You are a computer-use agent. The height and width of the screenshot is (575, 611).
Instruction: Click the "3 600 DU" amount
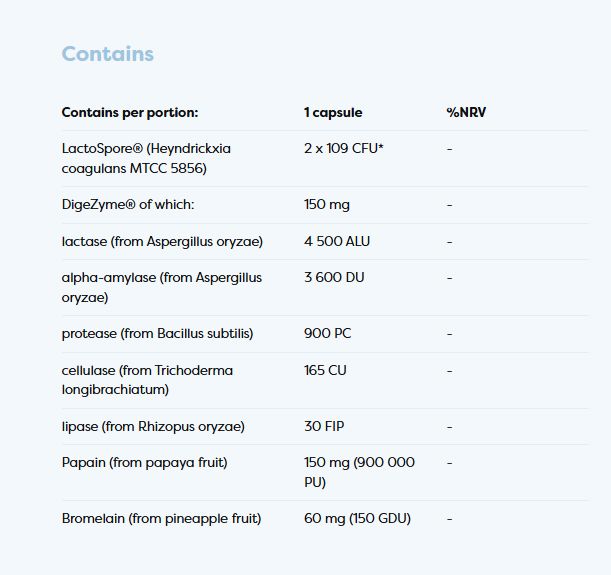334,277
